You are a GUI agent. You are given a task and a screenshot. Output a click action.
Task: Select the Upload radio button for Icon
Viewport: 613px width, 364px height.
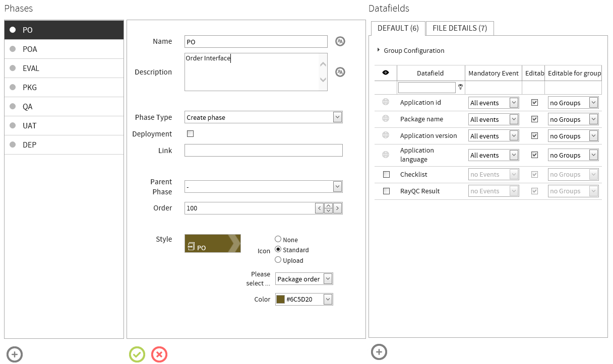point(278,260)
